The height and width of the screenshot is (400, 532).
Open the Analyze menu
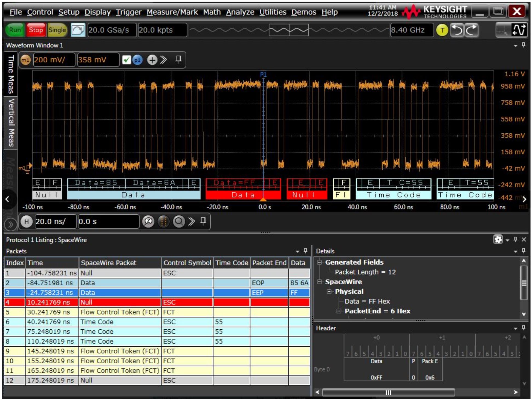[x=240, y=12]
